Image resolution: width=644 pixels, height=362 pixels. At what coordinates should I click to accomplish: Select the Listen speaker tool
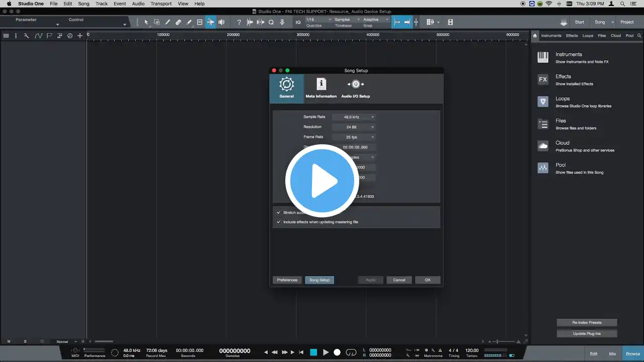(221, 22)
